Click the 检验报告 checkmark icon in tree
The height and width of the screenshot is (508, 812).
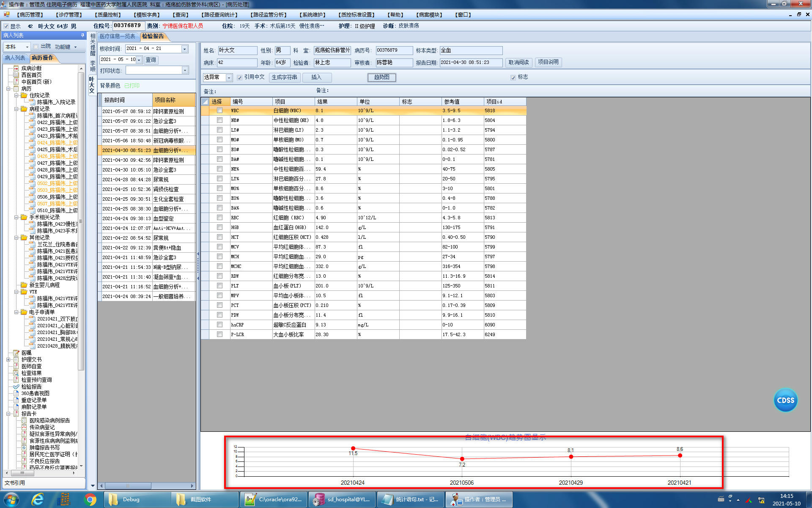pos(16,387)
